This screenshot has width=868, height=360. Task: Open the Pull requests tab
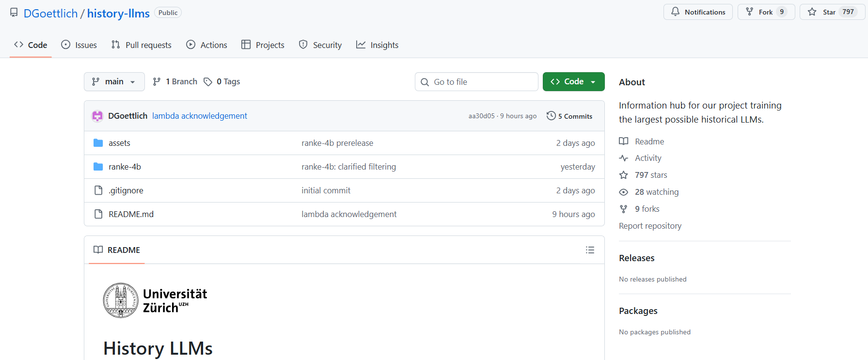point(142,45)
